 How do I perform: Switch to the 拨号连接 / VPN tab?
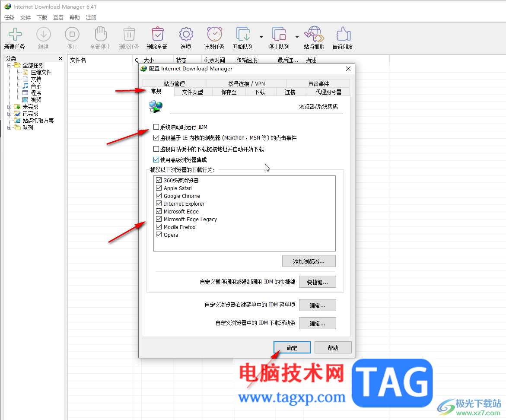[x=247, y=83]
